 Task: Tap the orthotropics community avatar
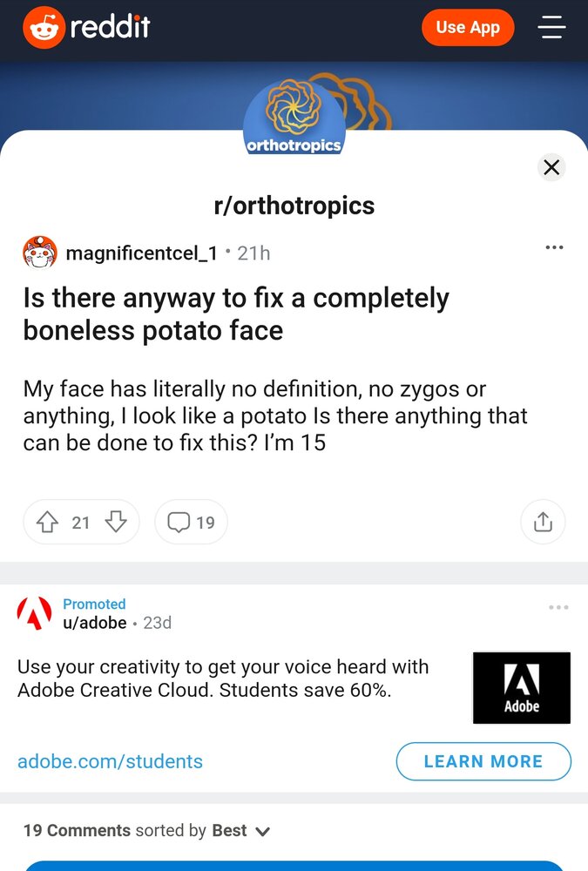pyautogui.click(x=294, y=116)
